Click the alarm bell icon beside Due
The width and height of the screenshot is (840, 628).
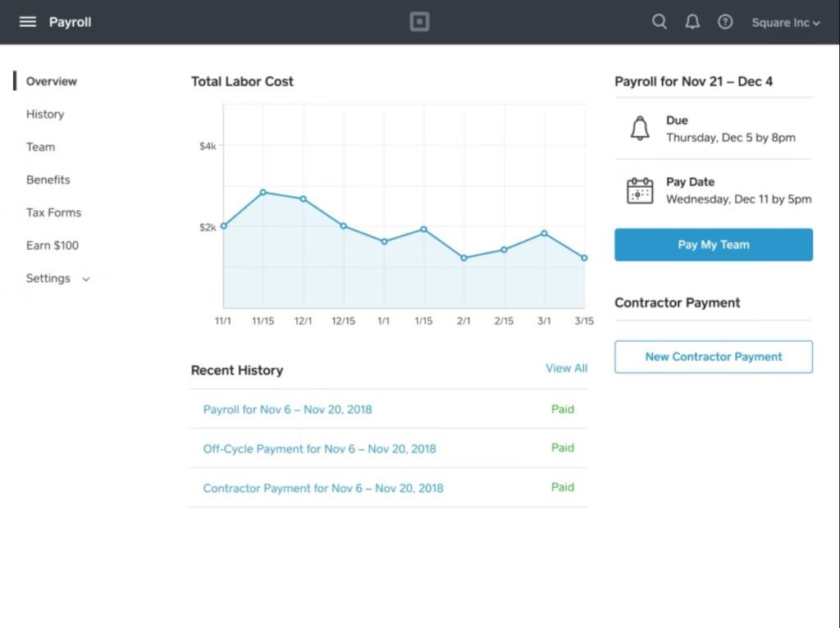pyautogui.click(x=638, y=128)
